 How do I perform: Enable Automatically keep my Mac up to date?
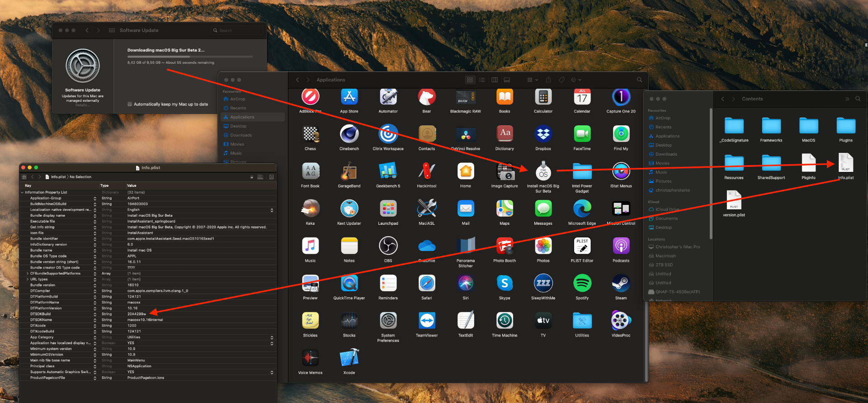pyautogui.click(x=130, y=104)
